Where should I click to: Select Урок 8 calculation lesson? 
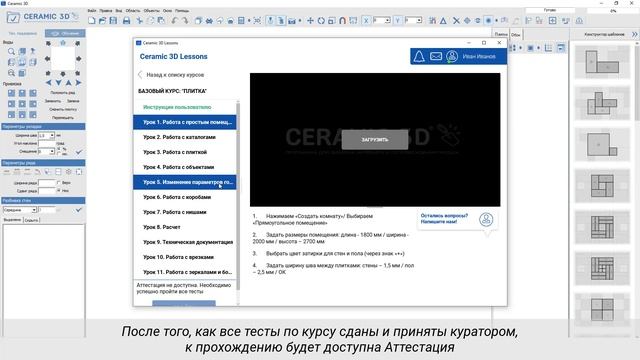point(184,227)
